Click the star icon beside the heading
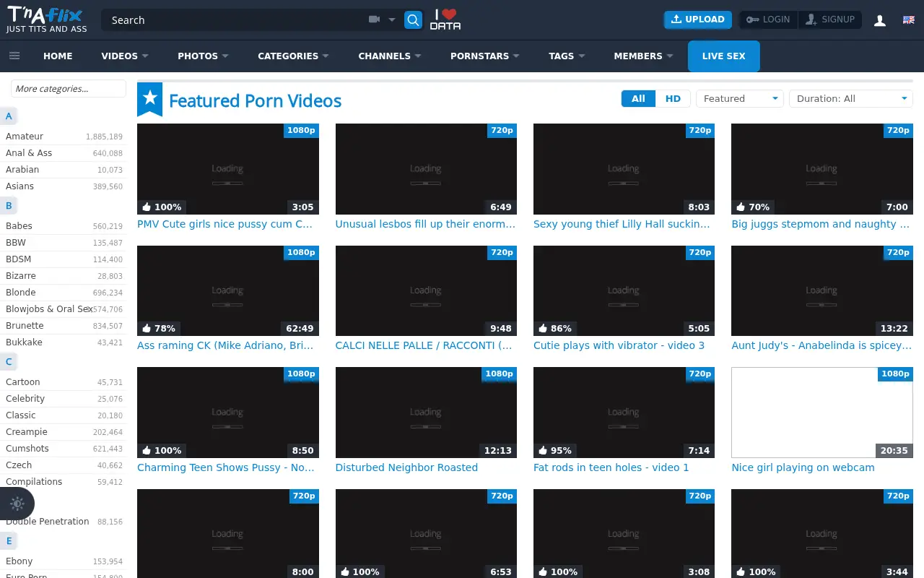The height and width of the screenshot is (578, 924). pyautogui.click(x=150, y=99)
